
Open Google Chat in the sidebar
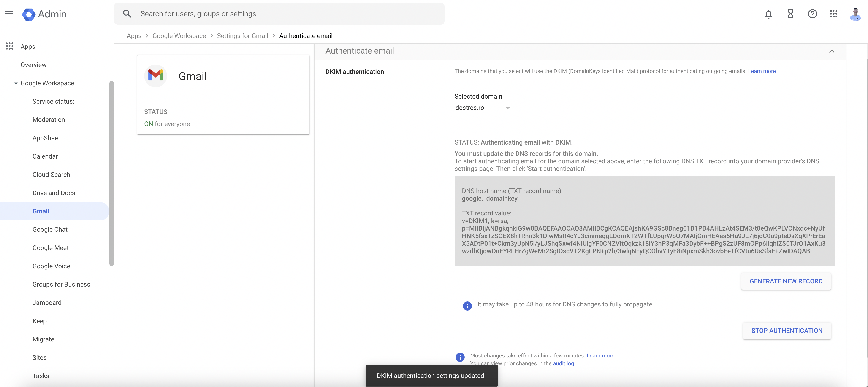[50, 229]
